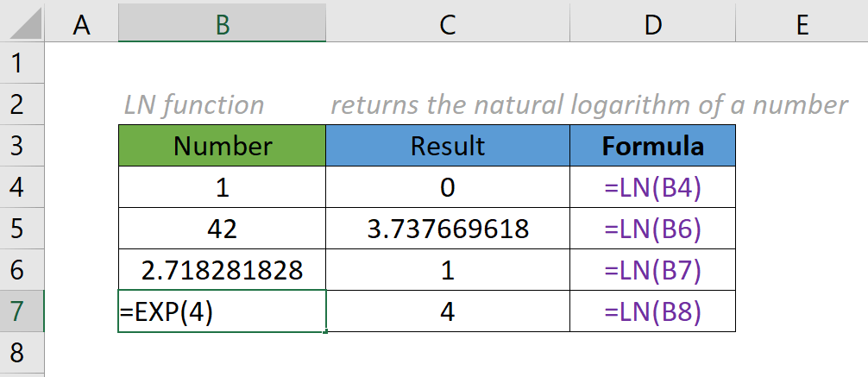
Task: Click cell with 2.718281828
Action: (x=222, y=270)
